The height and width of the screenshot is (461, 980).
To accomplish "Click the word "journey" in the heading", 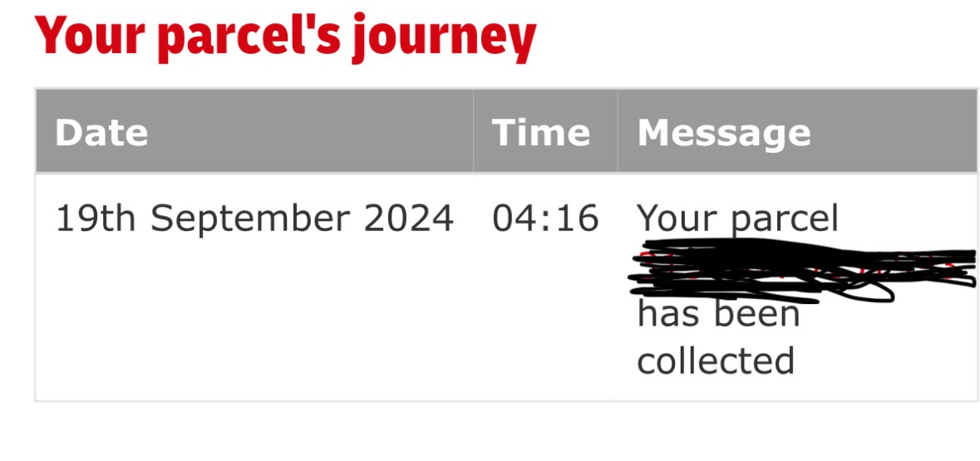I will point(443,39).
